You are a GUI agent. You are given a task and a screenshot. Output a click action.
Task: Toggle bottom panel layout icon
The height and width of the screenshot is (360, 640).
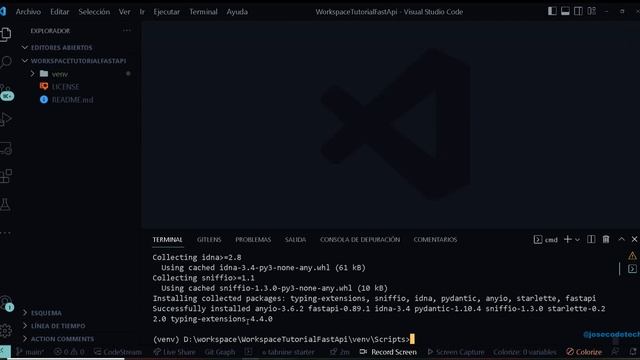pyautogui.click(x=565, y=11)
